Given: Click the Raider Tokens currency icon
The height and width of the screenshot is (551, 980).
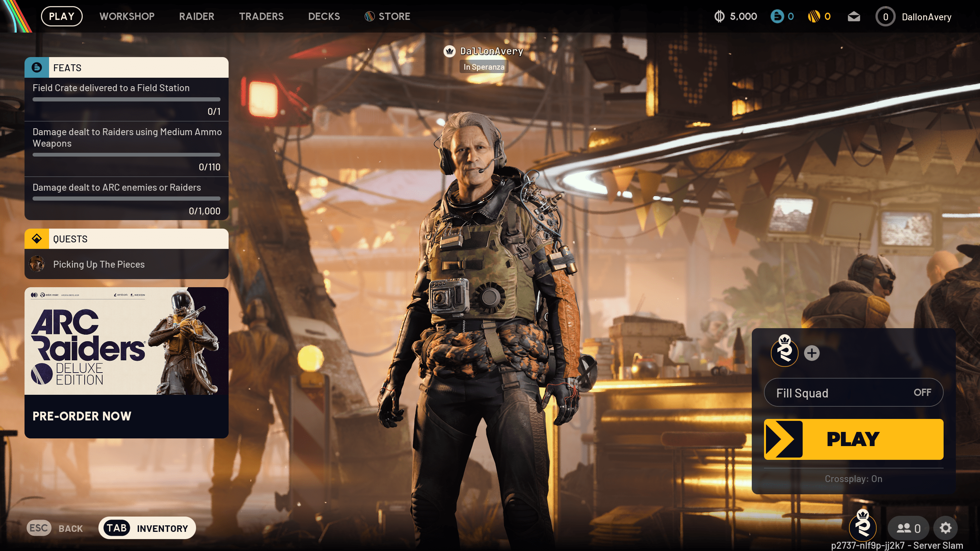Looking at the screenshot, I should click(x=813, y=16).
